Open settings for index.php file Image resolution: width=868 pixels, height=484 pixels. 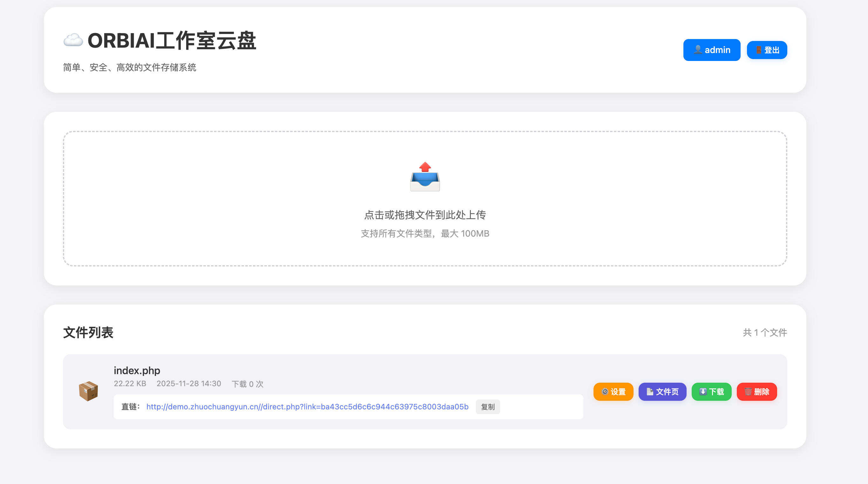613,392
